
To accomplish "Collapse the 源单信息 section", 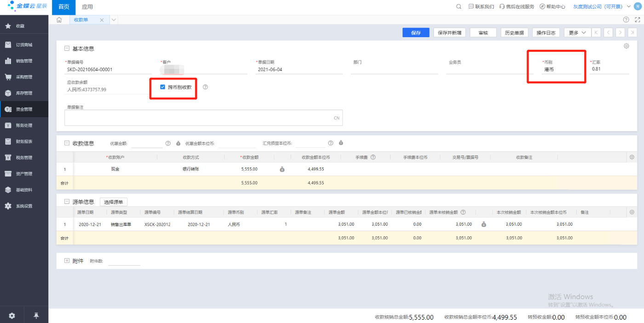I will [x=67, y=202].
